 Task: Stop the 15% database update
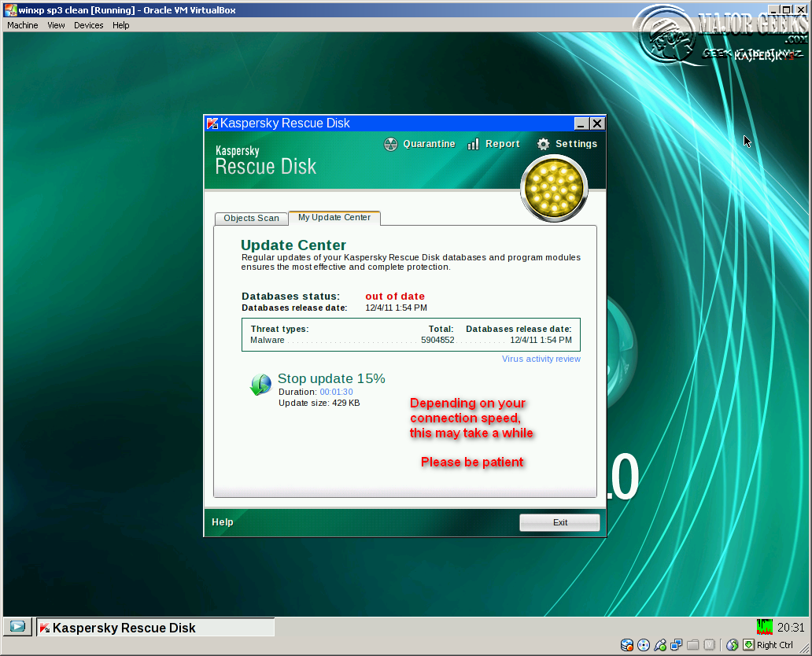click(x=331, y=378)
